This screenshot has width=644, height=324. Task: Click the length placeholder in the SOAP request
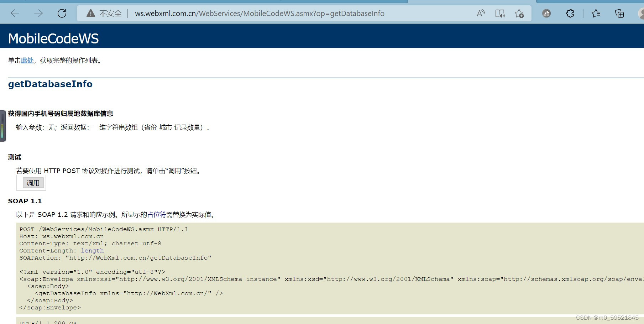coord(92,251)
